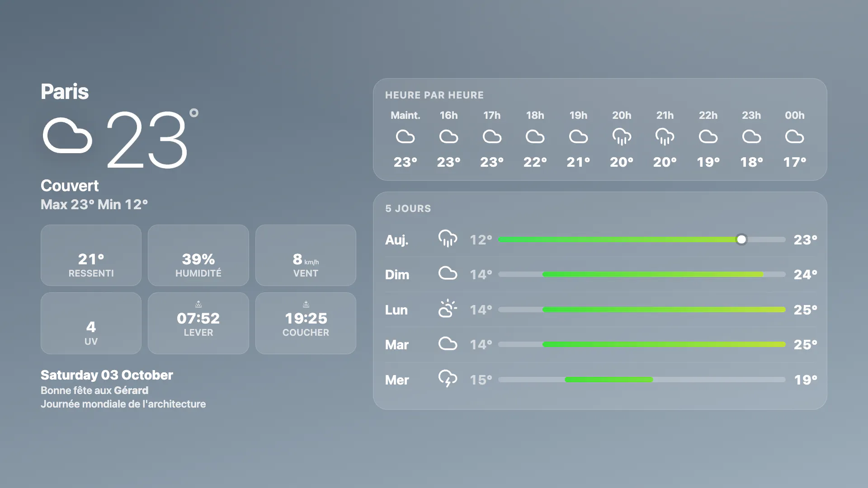Viewport: 868px width, 488px height.
Task: Click the Saturday 03 October date
Action: (107, 375)
